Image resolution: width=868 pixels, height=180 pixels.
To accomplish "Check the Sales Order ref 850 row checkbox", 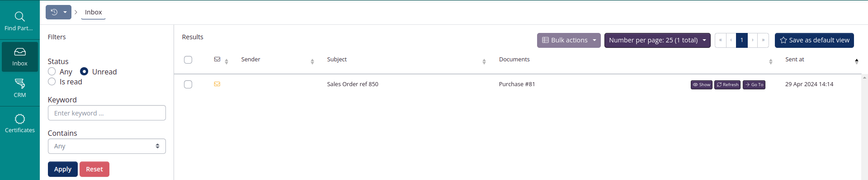I will click(x=188, y=84).
